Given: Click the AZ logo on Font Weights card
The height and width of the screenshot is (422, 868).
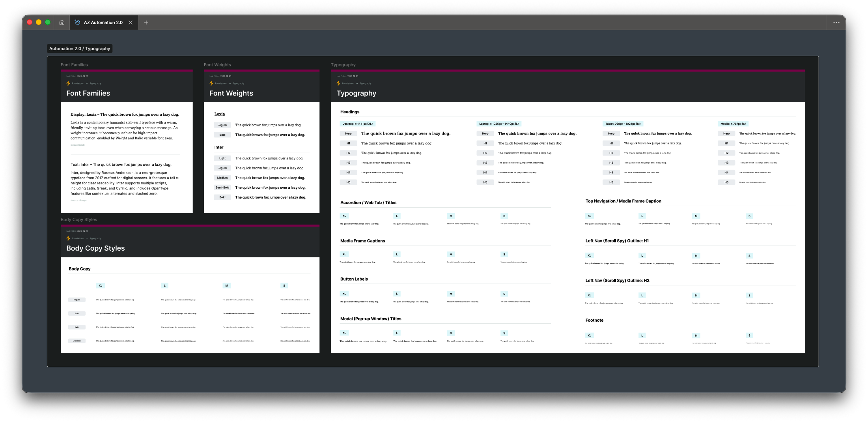Looking at the screenshot, I should click(211, 83).
